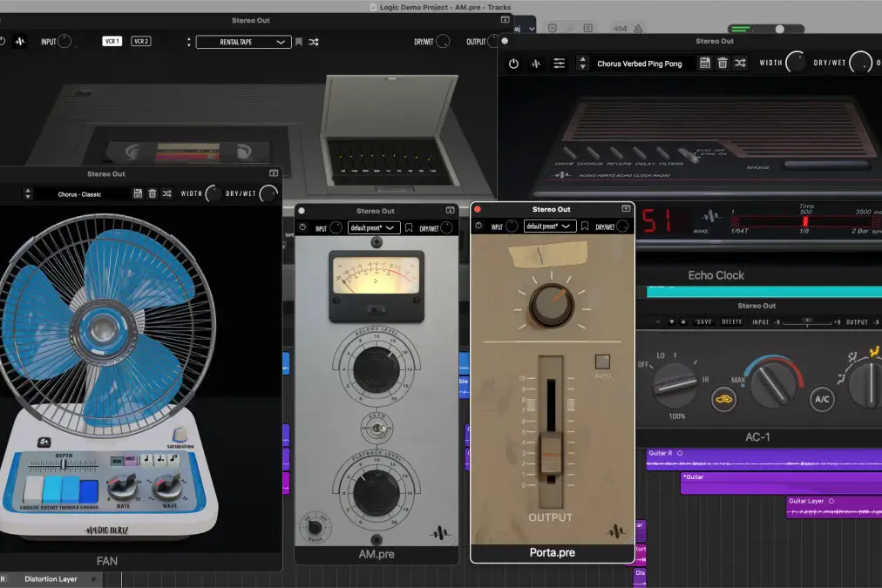Click the Audio Hertz waveform icon on the VCR header
This screenshot has height=588, width=882.
coord(19,41)
